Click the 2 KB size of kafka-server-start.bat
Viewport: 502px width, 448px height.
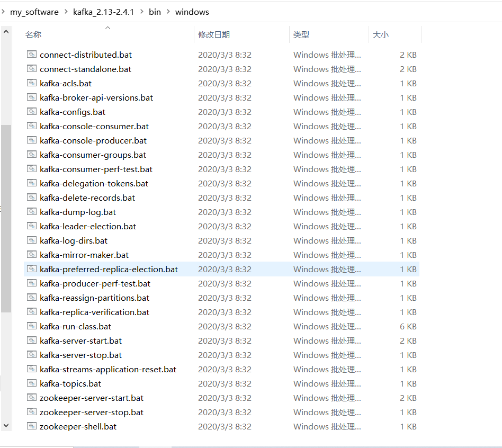[x=408, y=341]
